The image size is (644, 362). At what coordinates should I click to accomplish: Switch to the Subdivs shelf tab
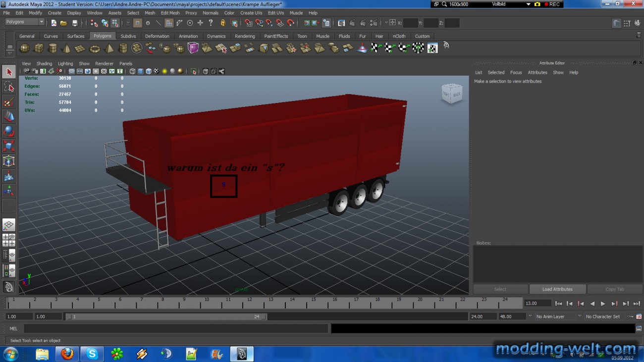coord(128,36)
